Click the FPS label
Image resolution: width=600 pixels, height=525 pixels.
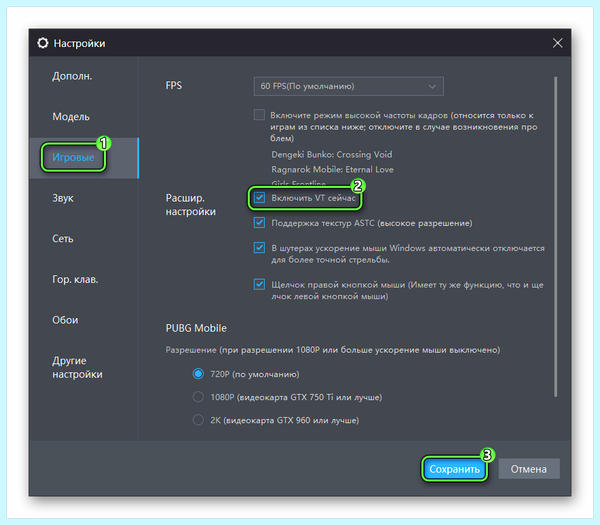coord(173,85)
